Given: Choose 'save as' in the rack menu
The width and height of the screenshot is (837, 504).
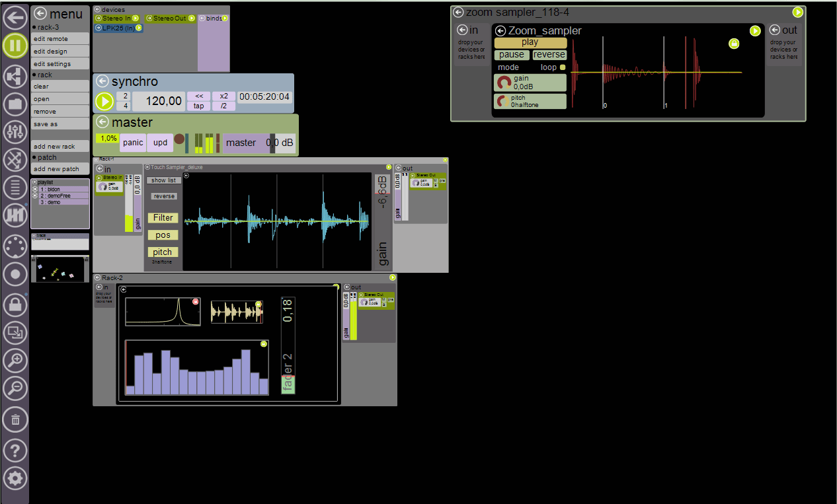Looking at the screenshot, I should point(60,124).
